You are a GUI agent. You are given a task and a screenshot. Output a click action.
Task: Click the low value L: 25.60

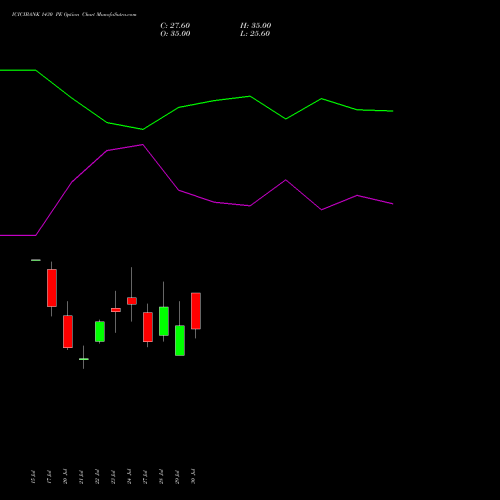[255, 34]
